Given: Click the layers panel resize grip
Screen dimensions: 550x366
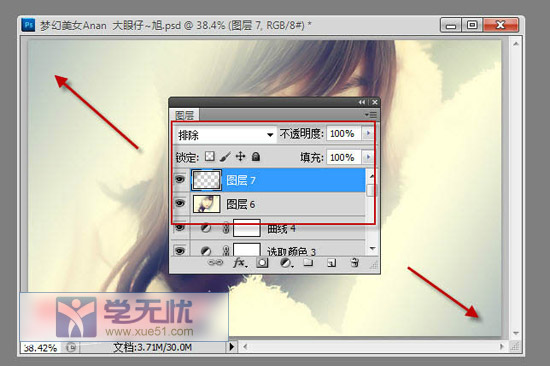Looking at the screenshot, I should pos(375,266).
